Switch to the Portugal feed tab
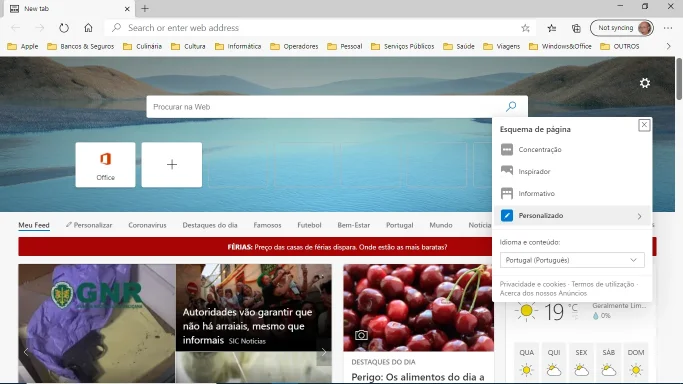Viewport: 683px width, 384px height. (399, 225)
